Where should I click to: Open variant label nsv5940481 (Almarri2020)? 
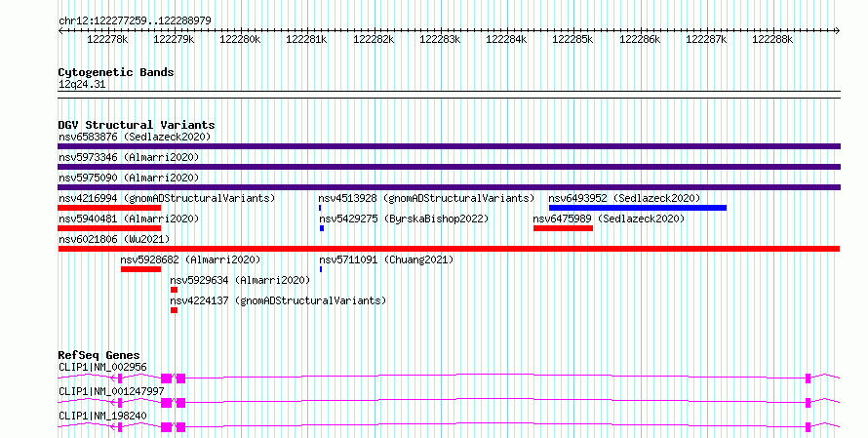click(129, 219)
